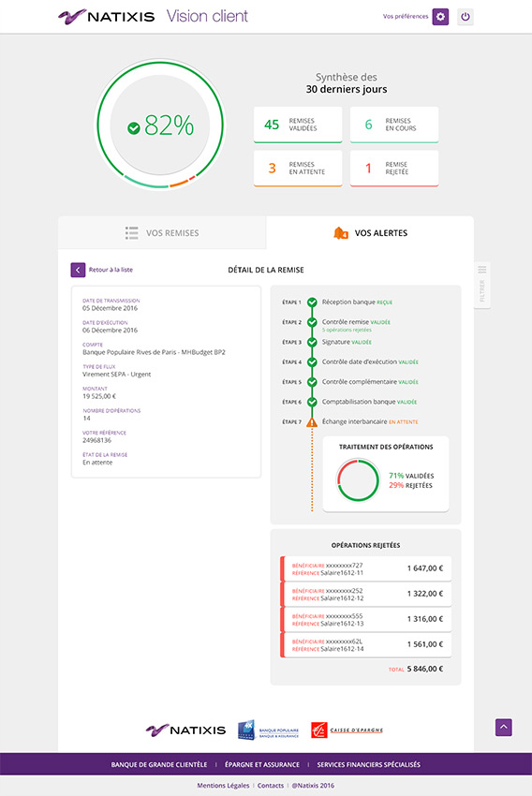Click the Banque Populaire logo
This screenshot has height=796, width=532.
[268, 730]
